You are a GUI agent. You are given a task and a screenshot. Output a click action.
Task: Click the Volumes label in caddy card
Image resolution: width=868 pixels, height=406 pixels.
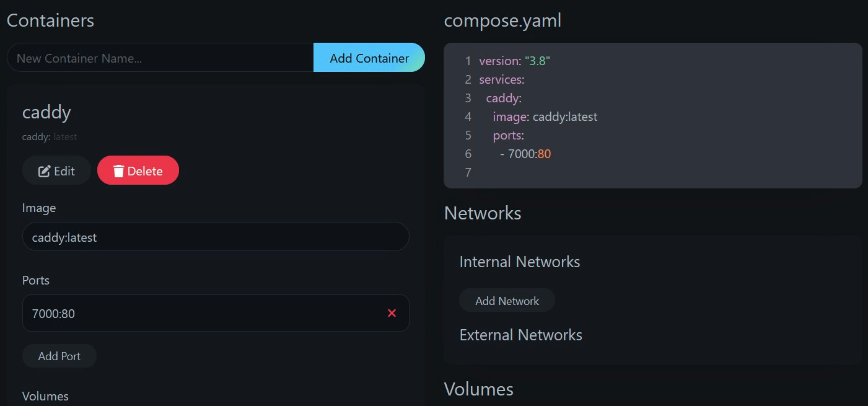tap(45, 396)
